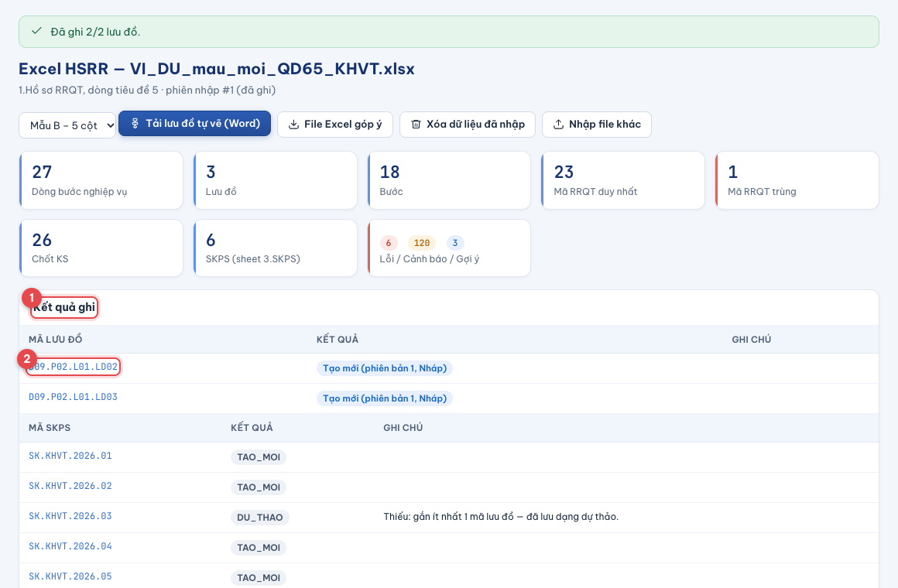Click the orange warning count badge 120
Screen dimensions: 898x588
click(421, 243)
